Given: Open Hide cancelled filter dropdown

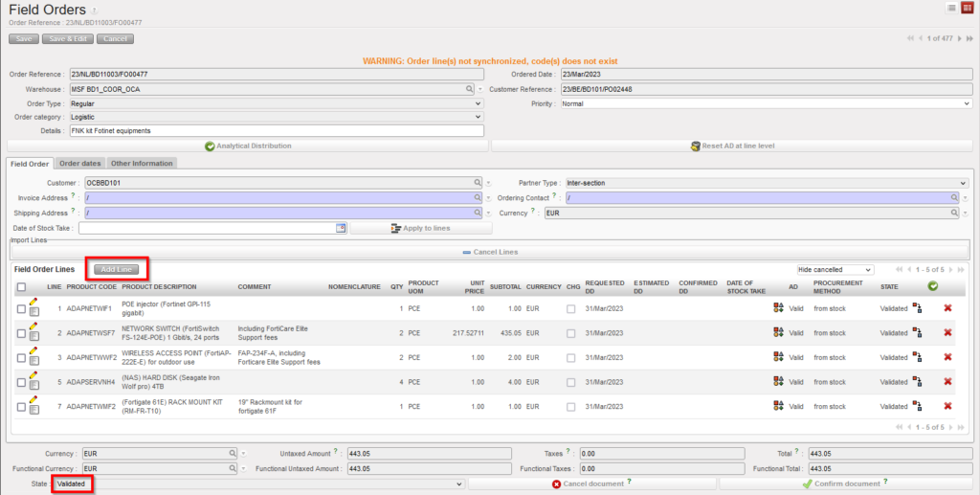Looking at the screenshot, I should coord(835,270).
